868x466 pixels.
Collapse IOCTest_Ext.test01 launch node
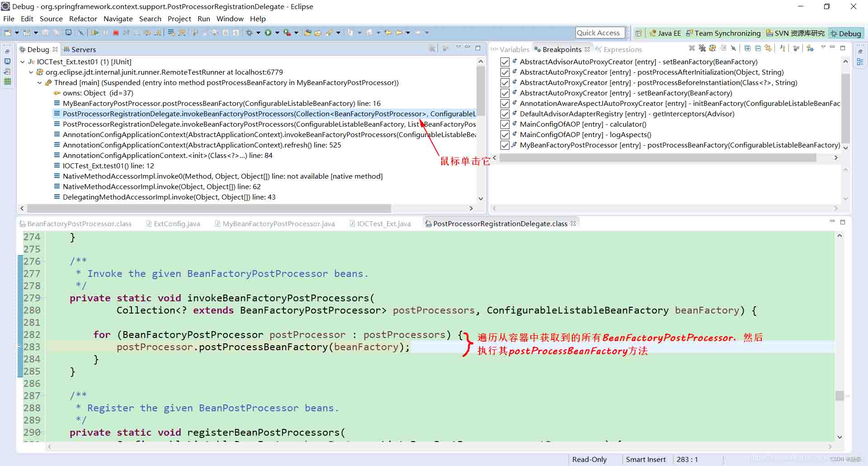(x=23, y=62)
